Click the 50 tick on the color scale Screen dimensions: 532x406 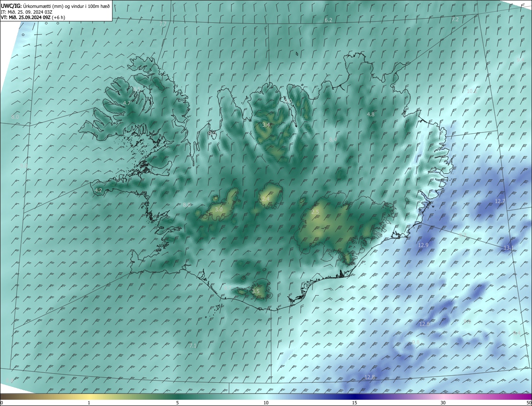pyautogui.click(x=529, y=403)
